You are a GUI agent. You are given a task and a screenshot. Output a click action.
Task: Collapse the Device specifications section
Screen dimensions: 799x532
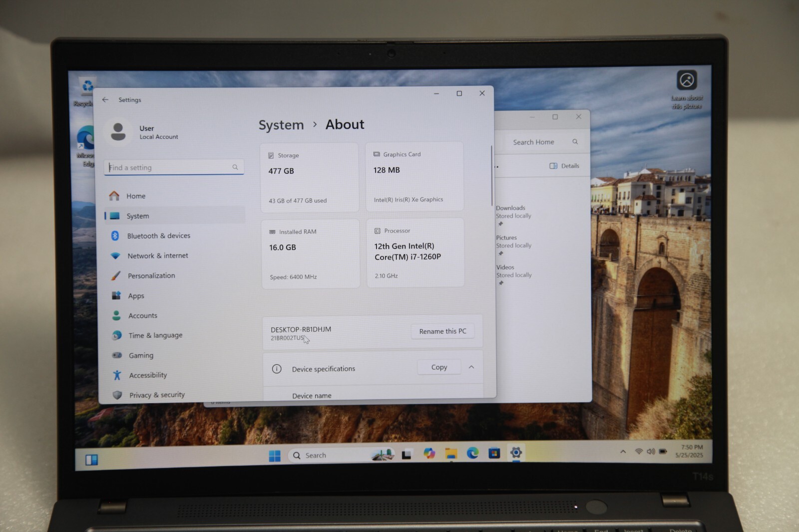[471, 367]
